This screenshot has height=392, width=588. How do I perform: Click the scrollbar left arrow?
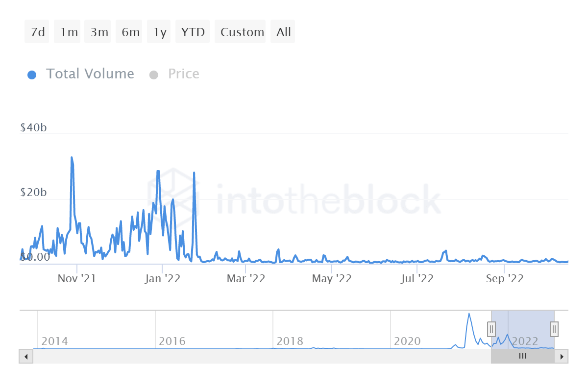pos(25,356)
